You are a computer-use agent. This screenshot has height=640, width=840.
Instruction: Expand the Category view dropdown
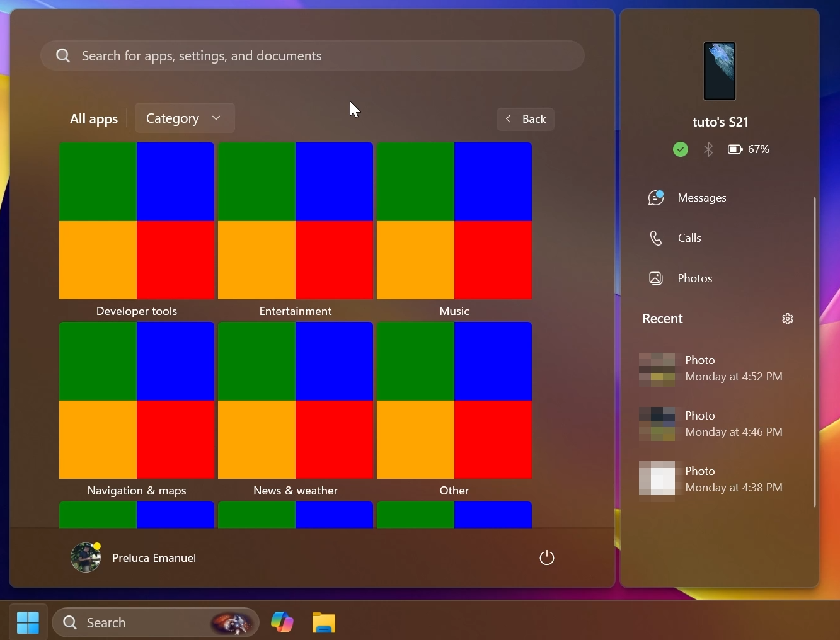pos(185,118)
